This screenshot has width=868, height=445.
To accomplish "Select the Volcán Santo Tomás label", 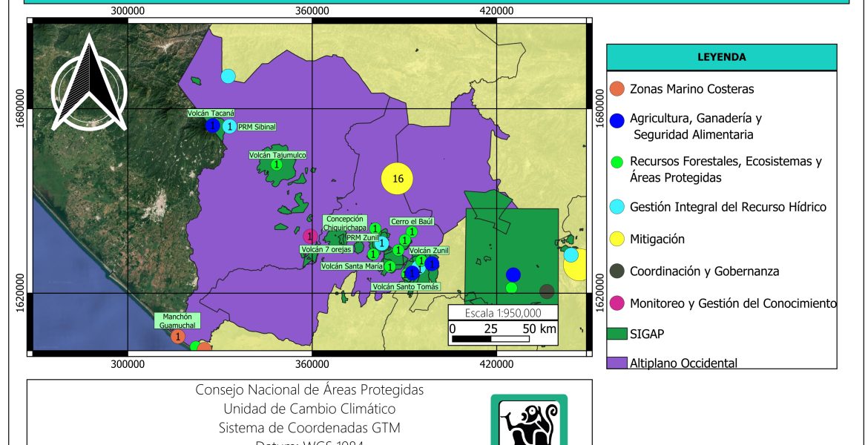I will (406, 286).
